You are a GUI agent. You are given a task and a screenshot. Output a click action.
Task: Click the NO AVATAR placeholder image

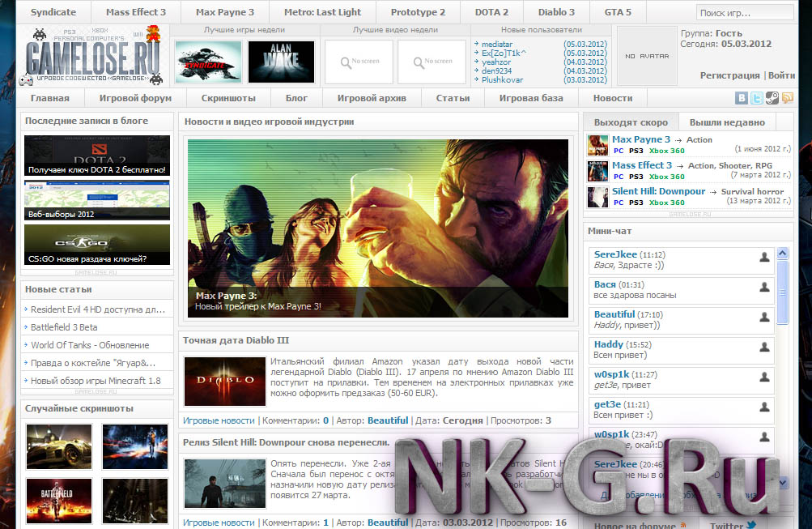coord(647,56)
